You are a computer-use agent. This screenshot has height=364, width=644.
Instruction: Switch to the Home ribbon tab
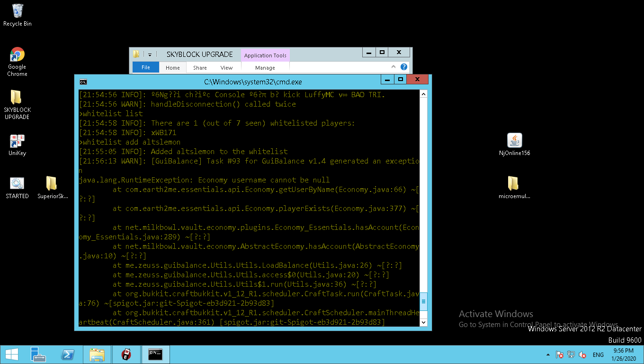173,68
